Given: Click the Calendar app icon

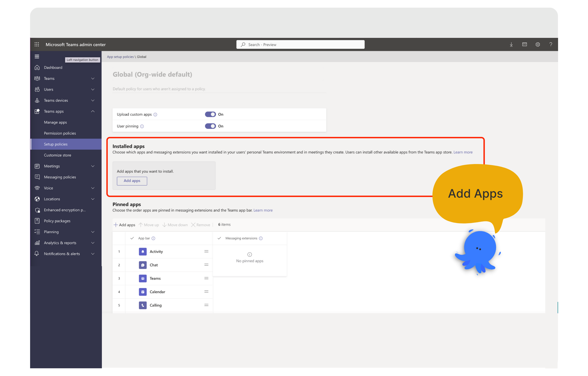Looking at the screenshot, I should coord(143,292).
